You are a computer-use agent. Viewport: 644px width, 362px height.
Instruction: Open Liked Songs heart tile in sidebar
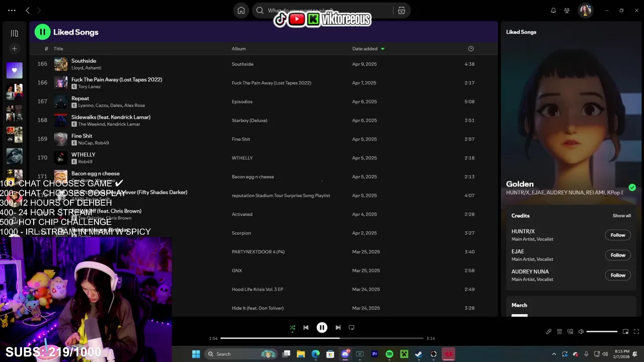click(14, 70)
